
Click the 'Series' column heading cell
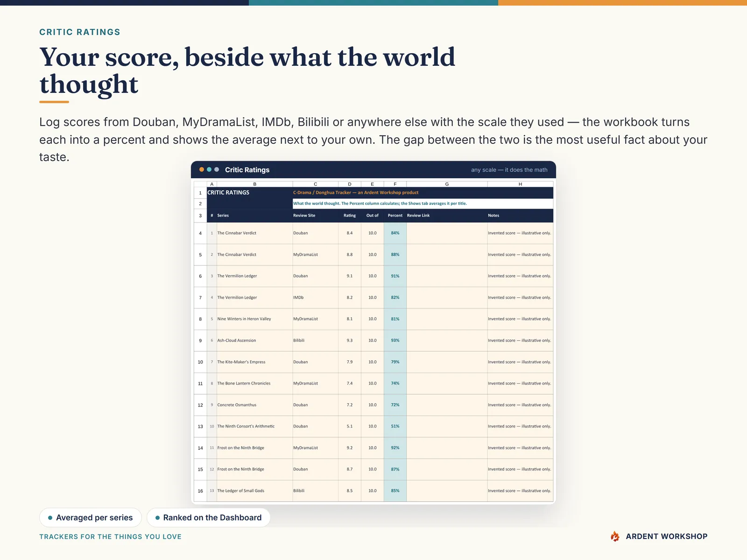click(255, 216)
